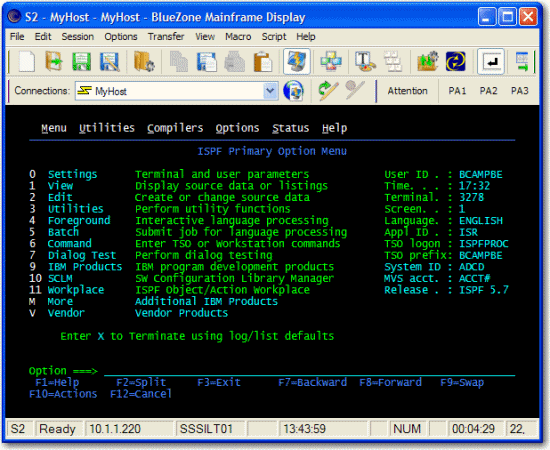Click the Session properties folder-gear icon
The height and width of the screenshot is (450, 550).
click(144, 62)
